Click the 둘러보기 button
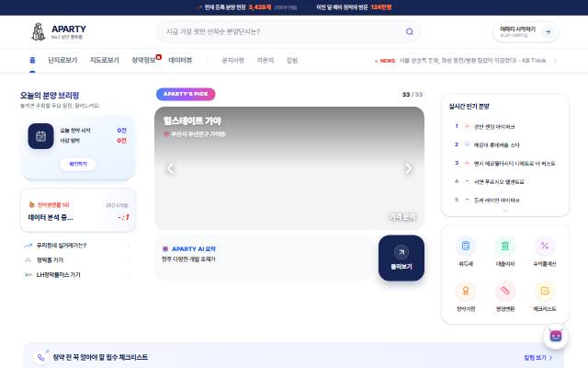 [x=401, y=258]
